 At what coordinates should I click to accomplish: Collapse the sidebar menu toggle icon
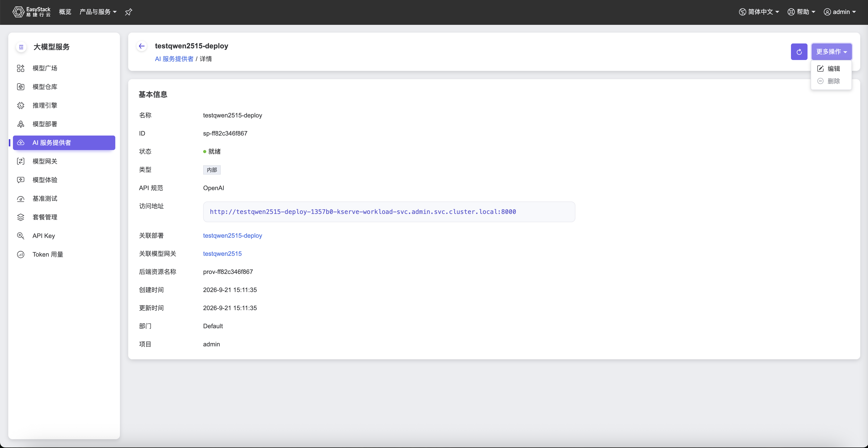pos(21,47)
